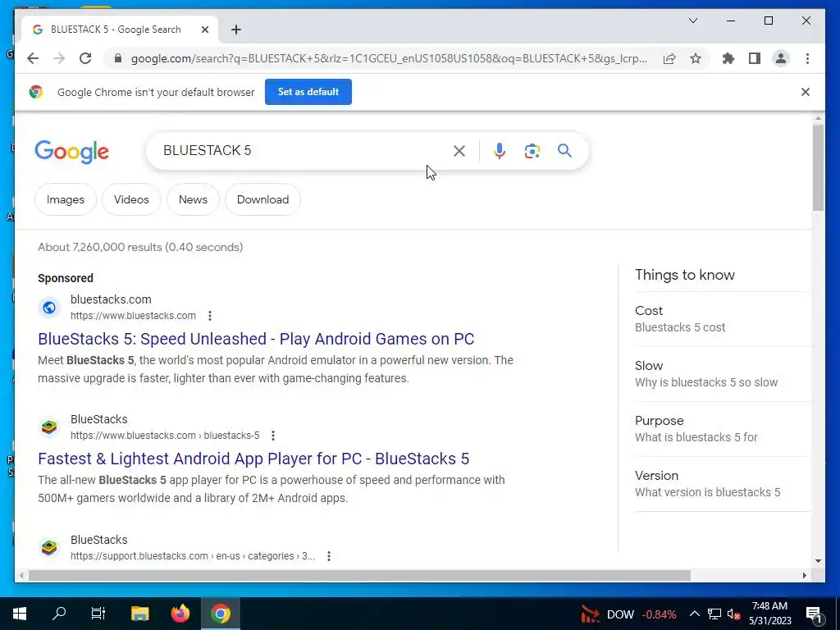Reload the Google search page
The width and height of the screenshot is (840, 630).
[85, 58]
